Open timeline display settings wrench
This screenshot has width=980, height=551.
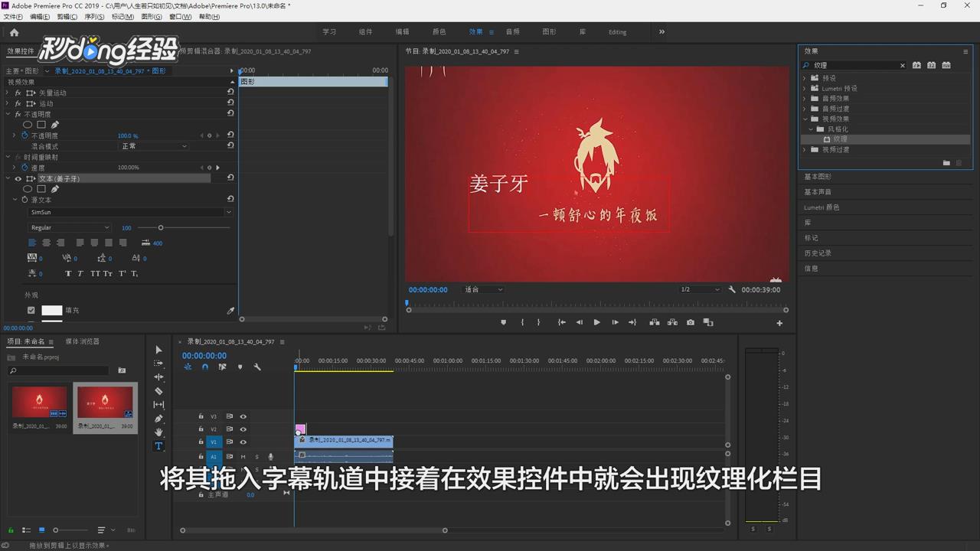(257, 367)
